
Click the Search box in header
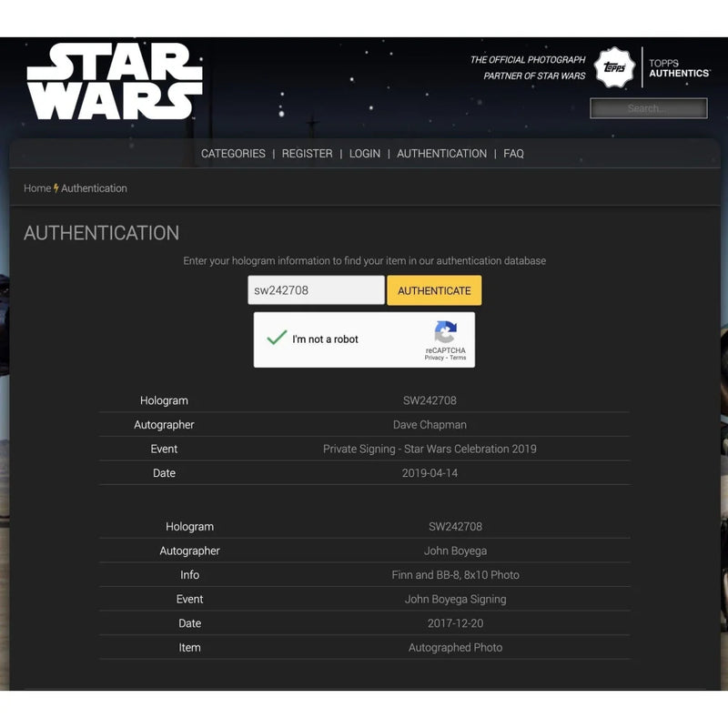tap(649, 108)
